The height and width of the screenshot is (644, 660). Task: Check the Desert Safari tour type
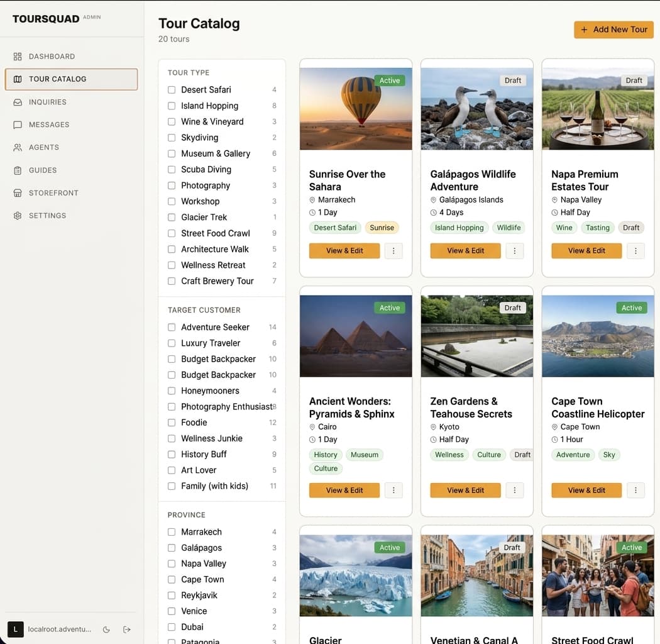click(172, 90)
